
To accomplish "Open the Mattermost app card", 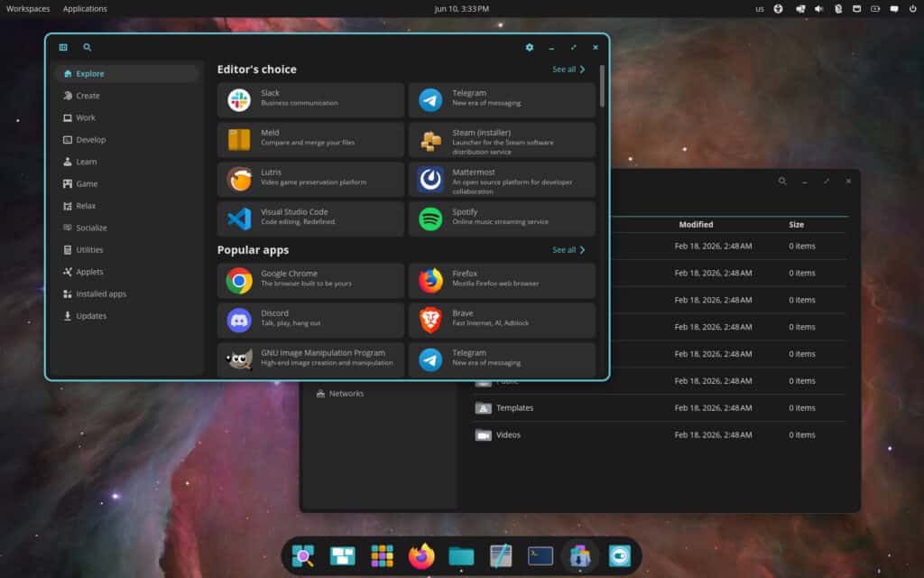I will (502, 180).
